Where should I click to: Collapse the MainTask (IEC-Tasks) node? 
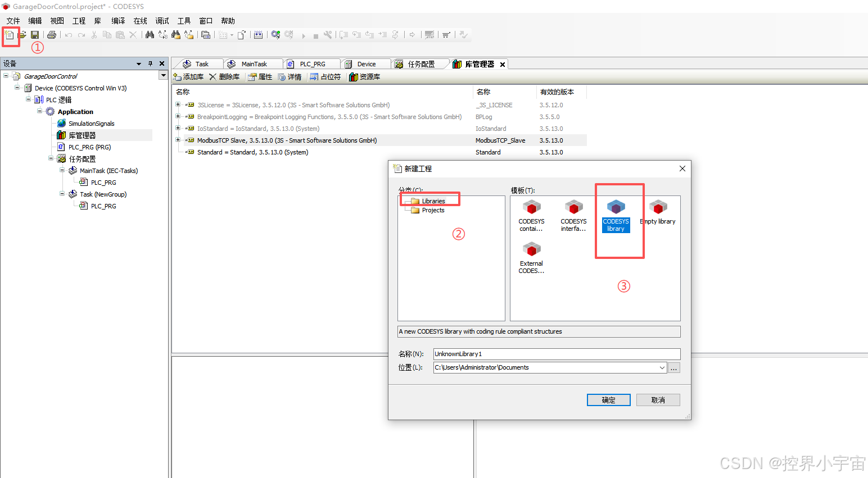point(62,170)
